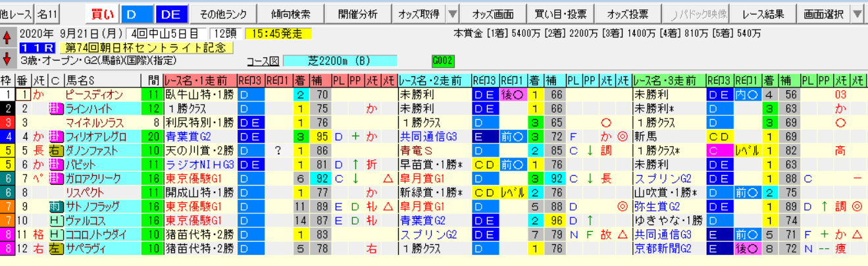Click the 田 icon beside バビット
Screen dimensions: 868x266
[55, 165]
